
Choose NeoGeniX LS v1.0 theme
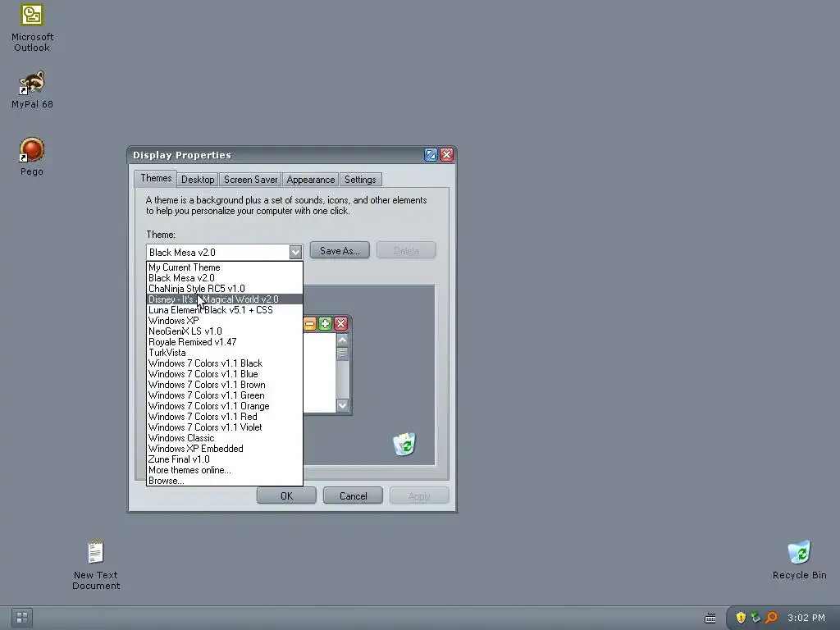(x=225, y=331)
